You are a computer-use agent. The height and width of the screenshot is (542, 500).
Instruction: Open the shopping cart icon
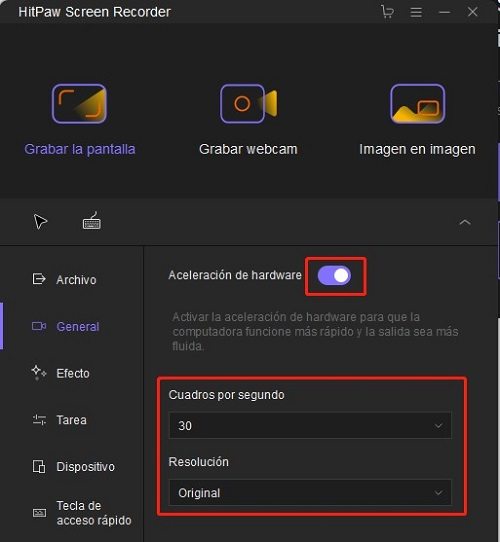tap(387, 12)
